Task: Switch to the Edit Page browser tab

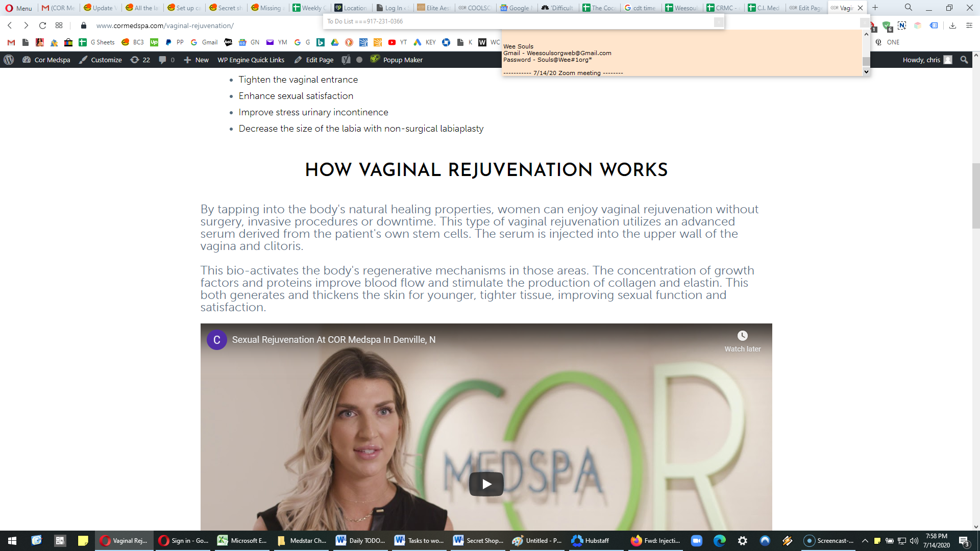Action: 805,8
